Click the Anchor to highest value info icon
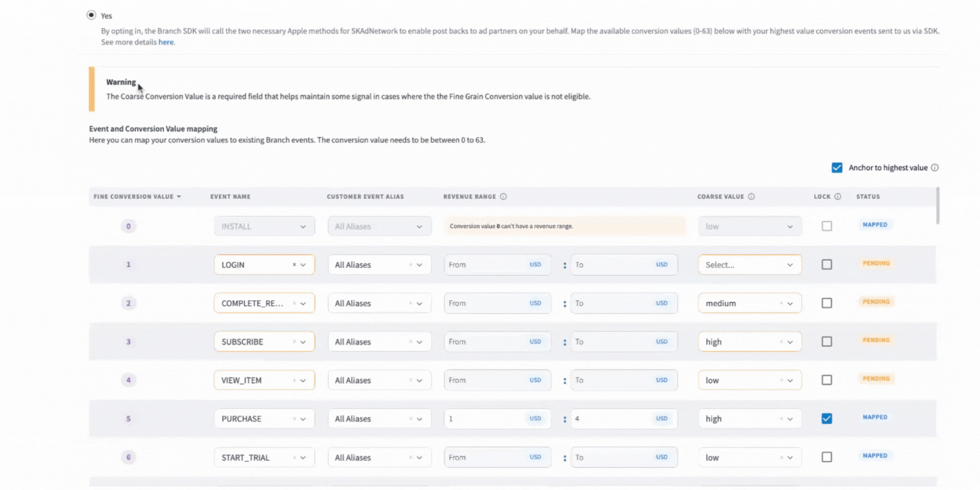The width and height of the screenshot is (980, 490). [x=935, y=168]
